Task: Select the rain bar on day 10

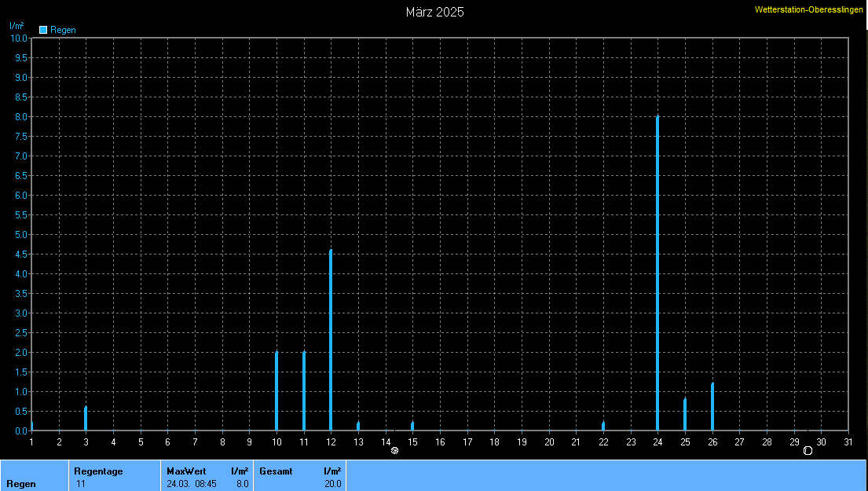Action: click(277, 391)
